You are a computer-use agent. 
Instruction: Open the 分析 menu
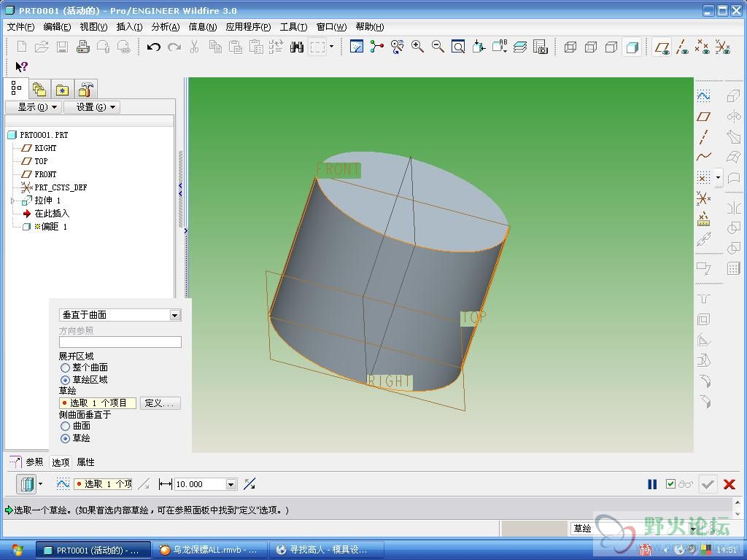[166, 27]
